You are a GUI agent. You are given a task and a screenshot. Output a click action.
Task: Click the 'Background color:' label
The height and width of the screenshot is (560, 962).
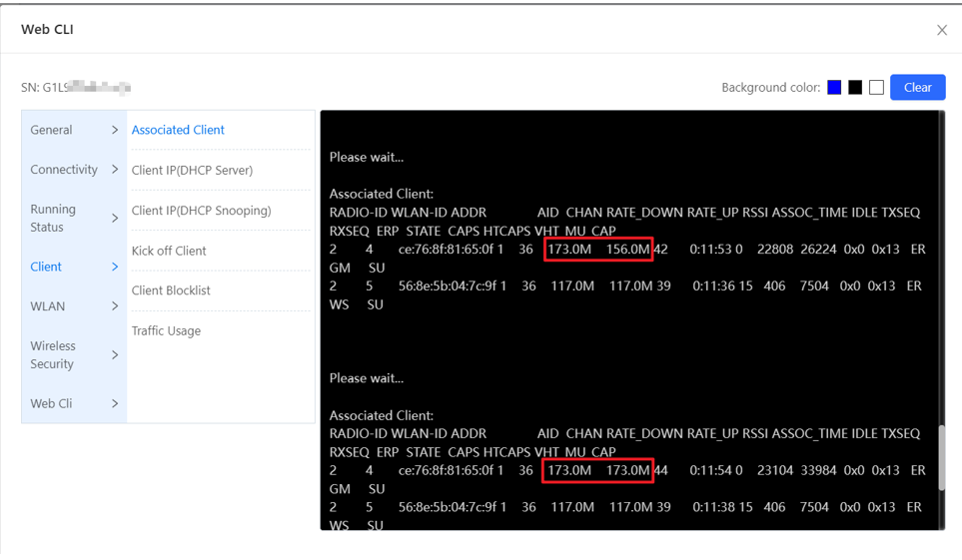pos(770,87)
